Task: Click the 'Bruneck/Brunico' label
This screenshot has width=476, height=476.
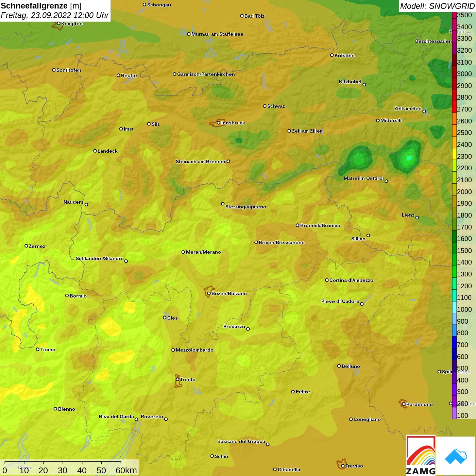Action: (320, 225)
